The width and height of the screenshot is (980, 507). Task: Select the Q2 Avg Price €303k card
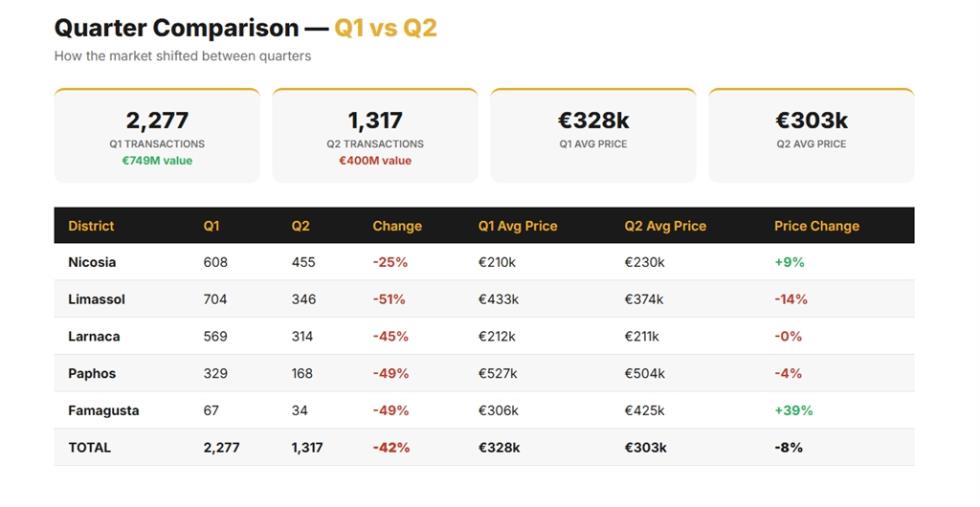(811, 136)
